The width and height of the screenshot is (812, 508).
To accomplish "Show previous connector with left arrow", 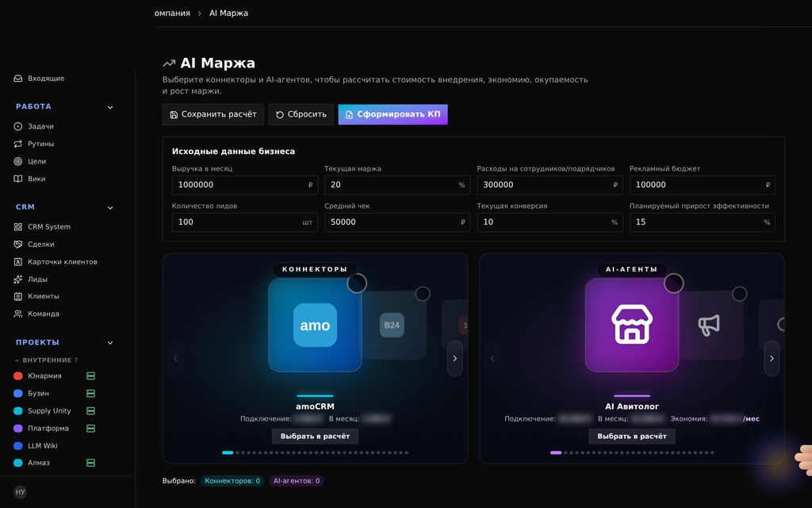I will point(175,358).
